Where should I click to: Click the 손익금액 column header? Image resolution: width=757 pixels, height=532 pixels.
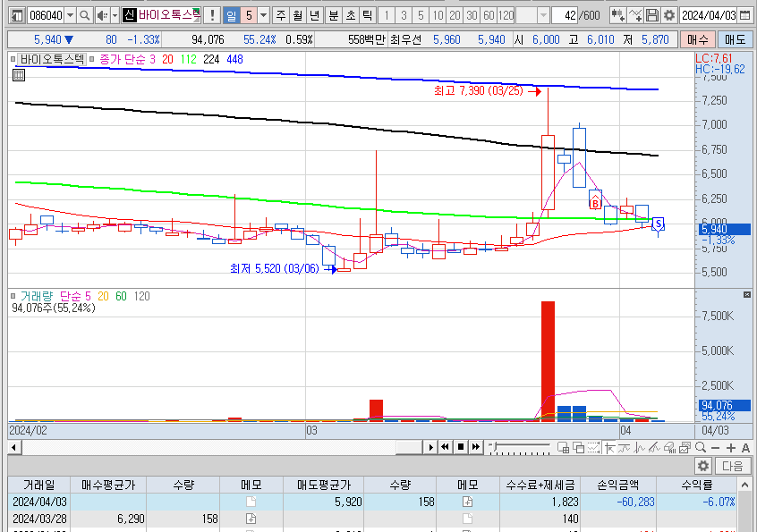pyautogui.click(x=618, y=485)
